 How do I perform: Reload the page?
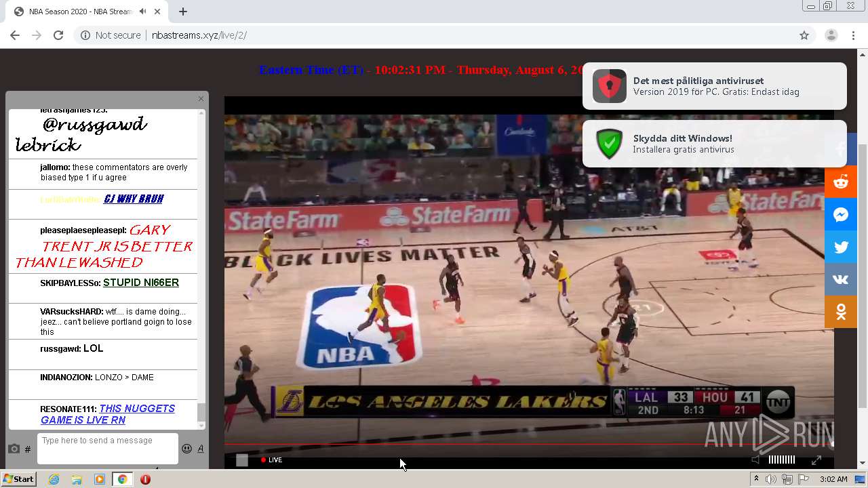click(58, 35)
